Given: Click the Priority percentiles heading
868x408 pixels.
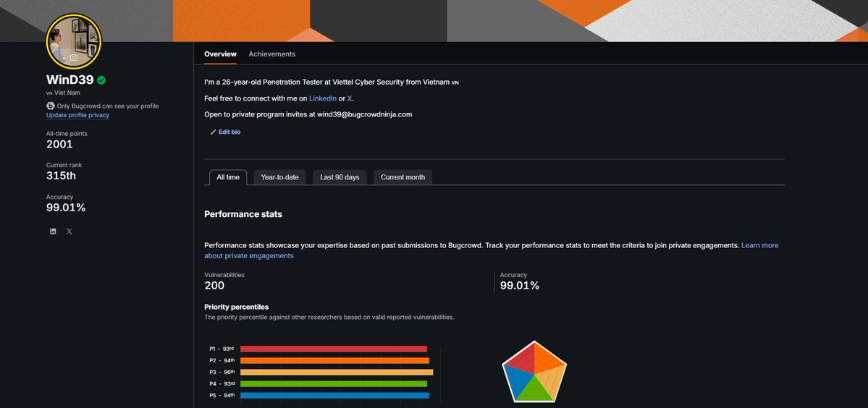Looking at the screenshot, I should [x=237, y=307].
